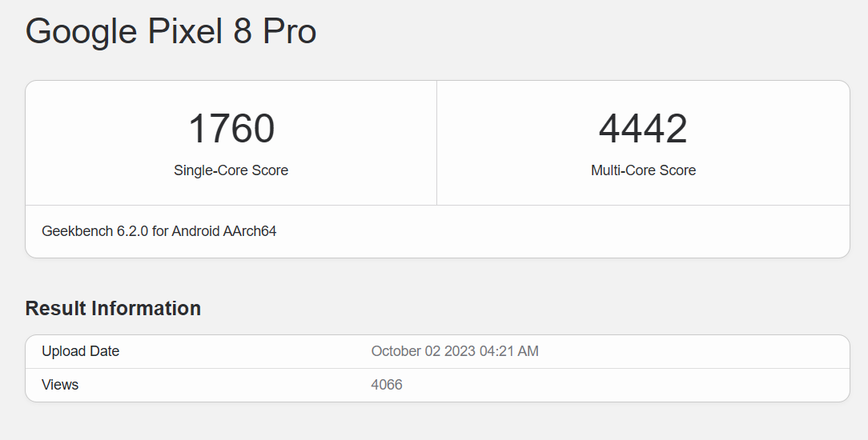Image resolution: width=868 pixels, height=440 pixels.
Task: Click the "AArch64" architecture text
Action: [251, 231]
